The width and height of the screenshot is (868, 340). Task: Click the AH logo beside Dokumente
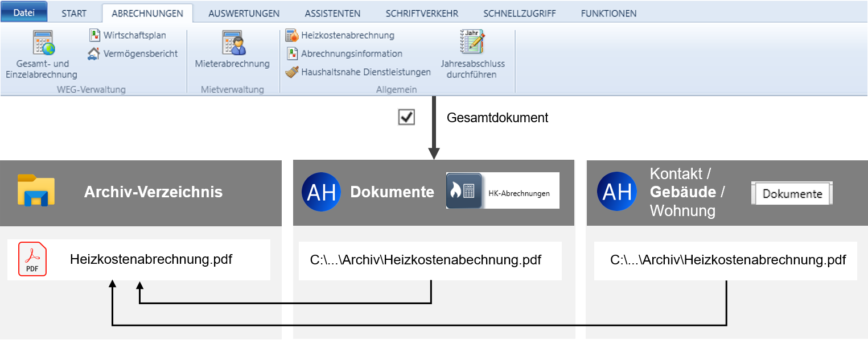point(321,192)
